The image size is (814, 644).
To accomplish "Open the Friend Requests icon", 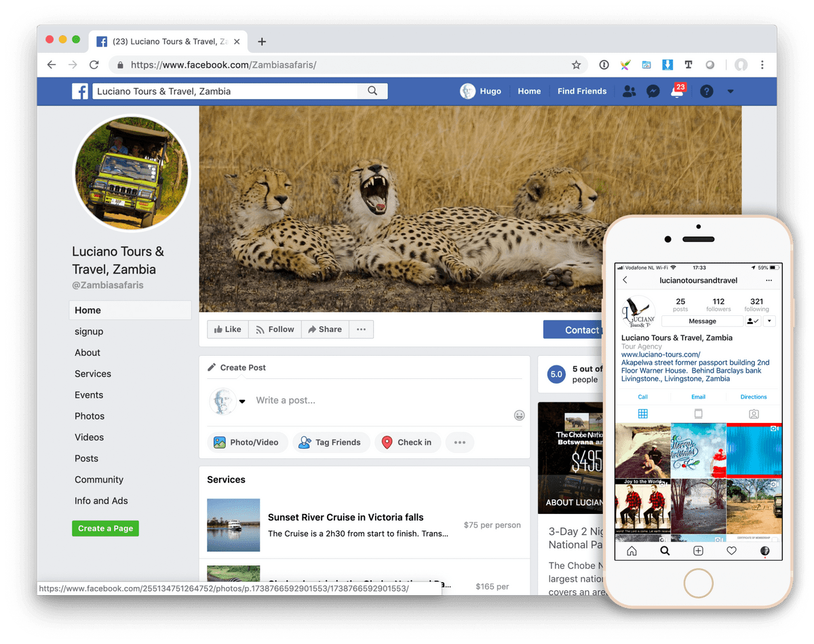I will click(x=629, y=91).
